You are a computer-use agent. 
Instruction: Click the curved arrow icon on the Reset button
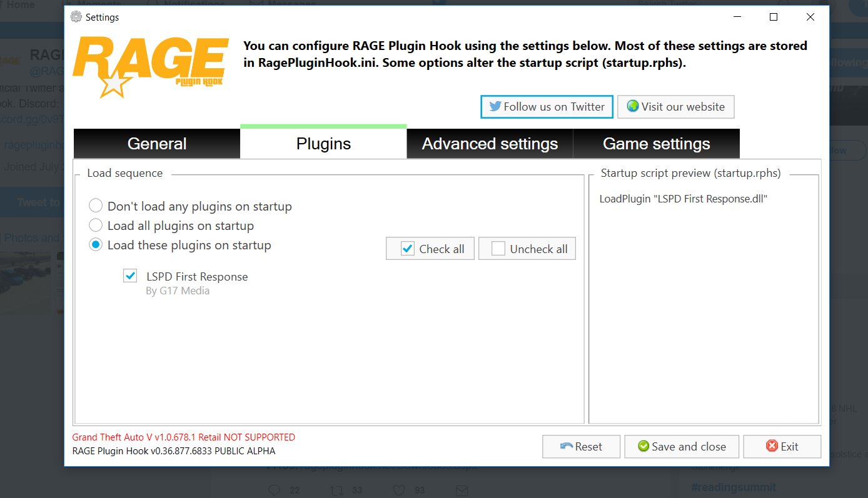pyautogui.click(x=567, y=446)
